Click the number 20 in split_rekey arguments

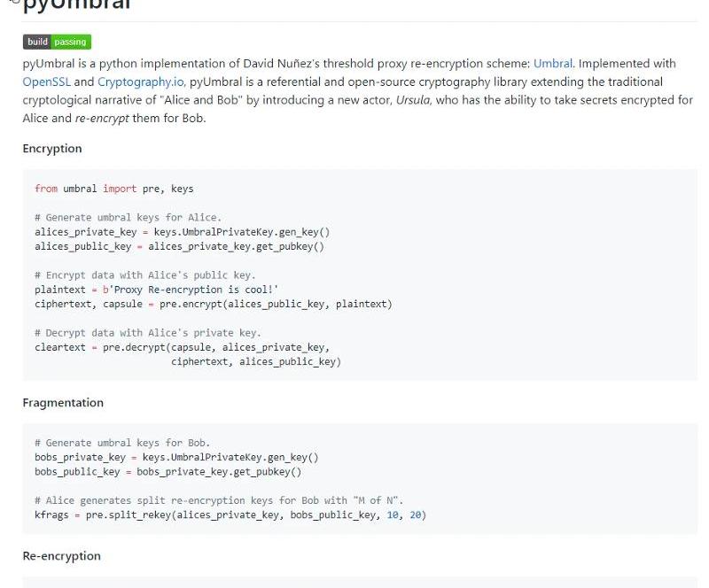(x=415, y=515)
